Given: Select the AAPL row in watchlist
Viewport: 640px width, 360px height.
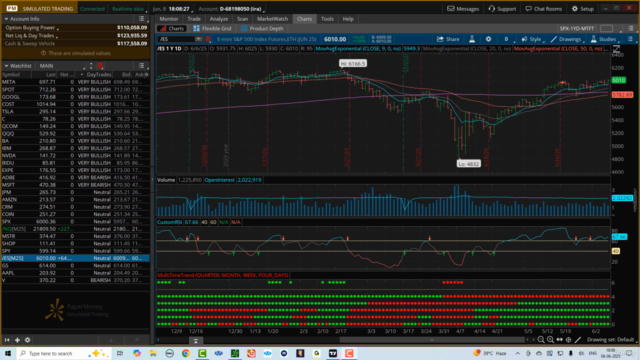Looking at the screenshot, I should pyautogui.click(x=76, y=273).
